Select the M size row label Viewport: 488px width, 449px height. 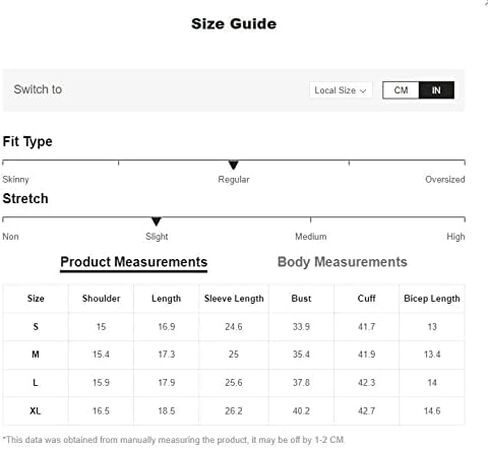pos(36,354)
